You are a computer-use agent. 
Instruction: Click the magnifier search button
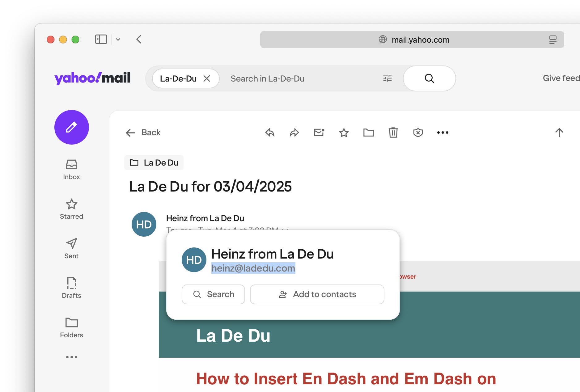click(x=429, y=78)
